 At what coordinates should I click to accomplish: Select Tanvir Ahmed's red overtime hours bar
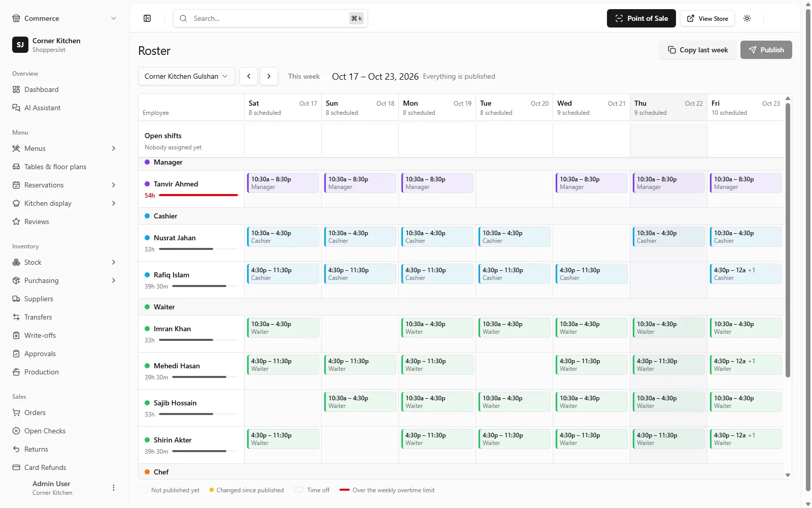pyautogui.click(x=198, y=195)
